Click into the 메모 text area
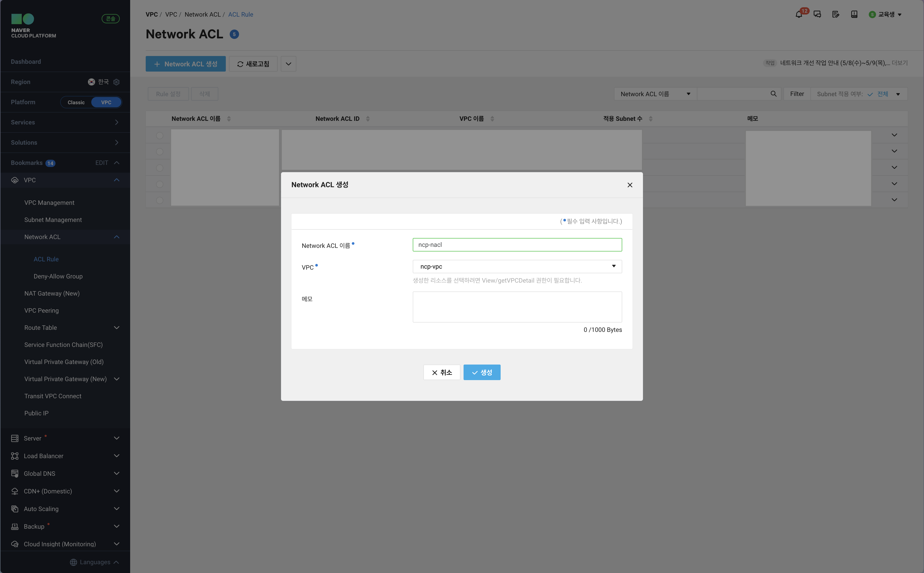Viewport: 924px width, 573px height. coord(517,306)
